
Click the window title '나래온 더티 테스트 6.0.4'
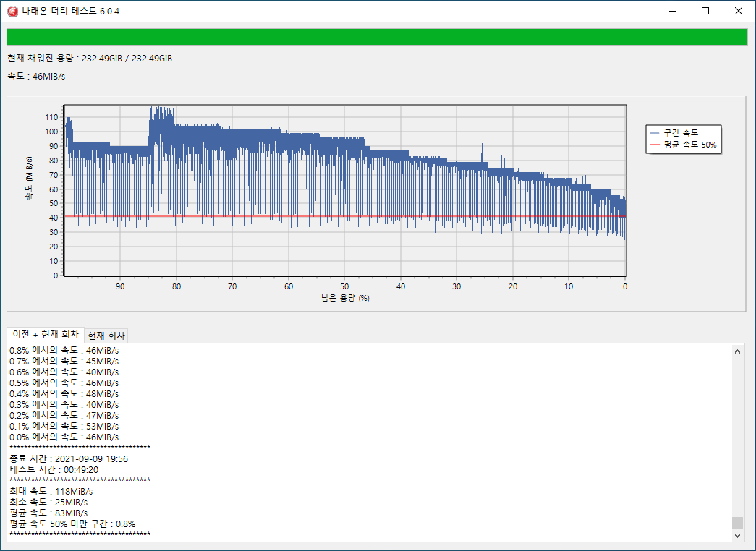(x=71, y=11)
